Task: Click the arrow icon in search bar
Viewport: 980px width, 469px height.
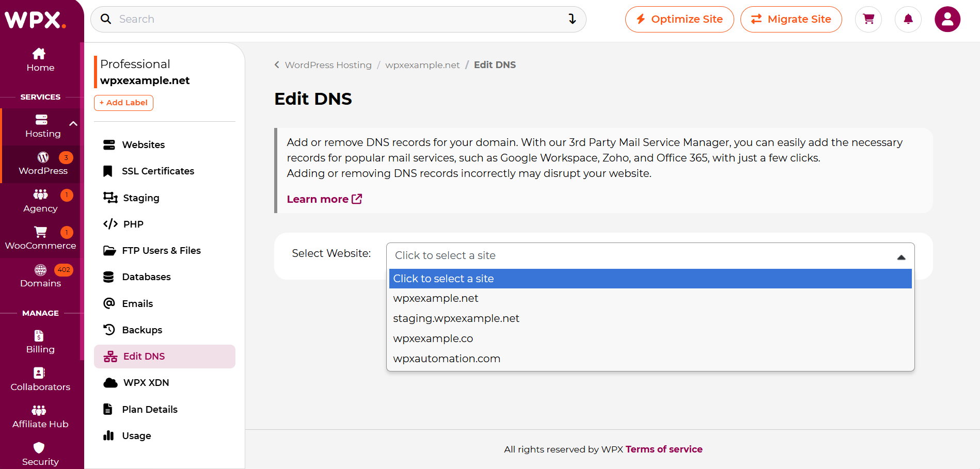Action: [x=572, y=19]
